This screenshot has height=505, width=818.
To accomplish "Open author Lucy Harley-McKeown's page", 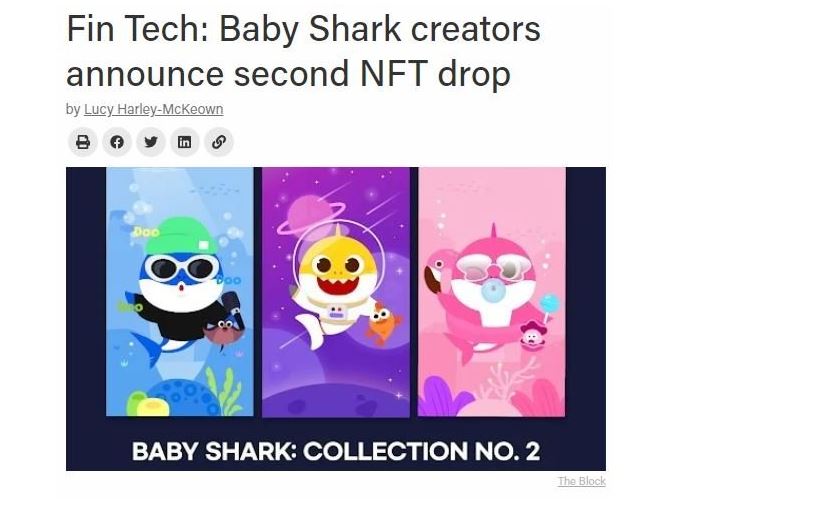I will [x=153, y=109].
